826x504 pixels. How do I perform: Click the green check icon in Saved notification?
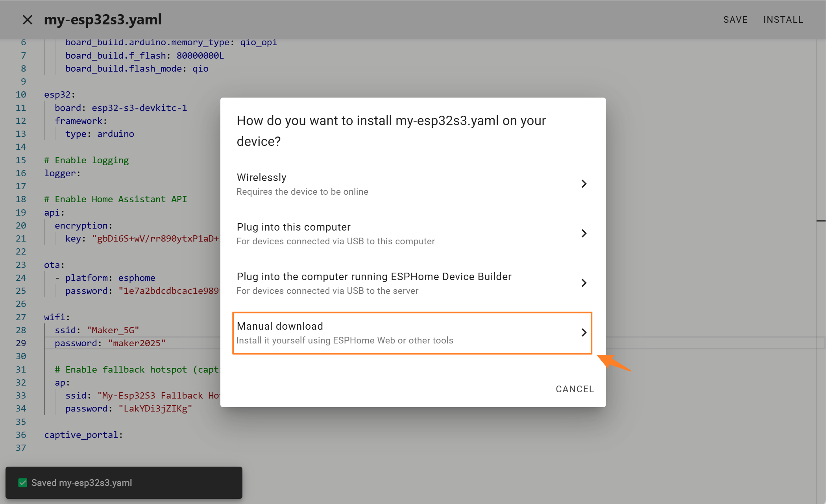coord(23,483)
